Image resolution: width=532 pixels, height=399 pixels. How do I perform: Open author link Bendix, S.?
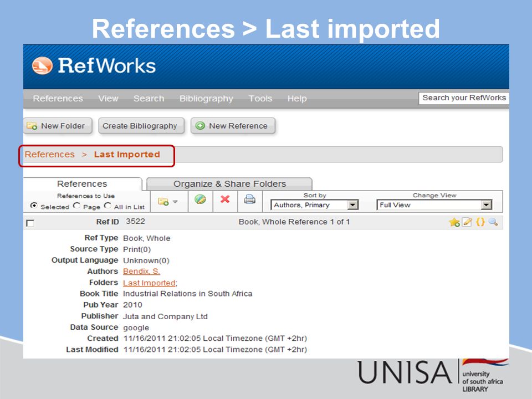[141, 272]
